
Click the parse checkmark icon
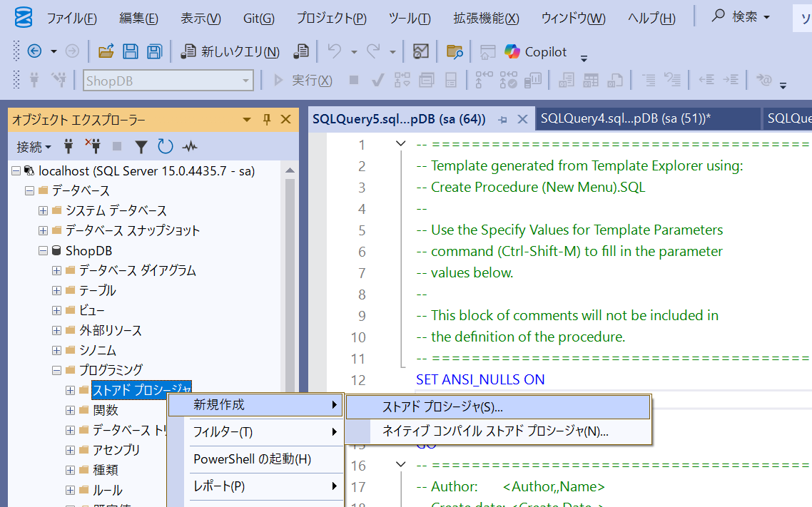click(378, 80)
